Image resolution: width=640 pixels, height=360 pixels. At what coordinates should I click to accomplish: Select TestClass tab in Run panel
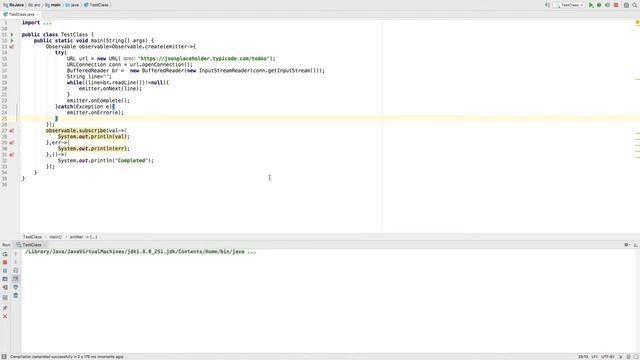coord(31,245)
